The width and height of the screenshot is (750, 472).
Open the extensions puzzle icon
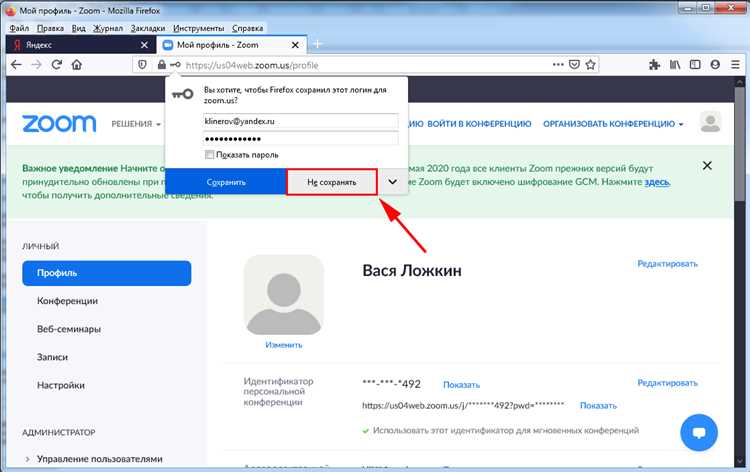[x=654, y=65]
